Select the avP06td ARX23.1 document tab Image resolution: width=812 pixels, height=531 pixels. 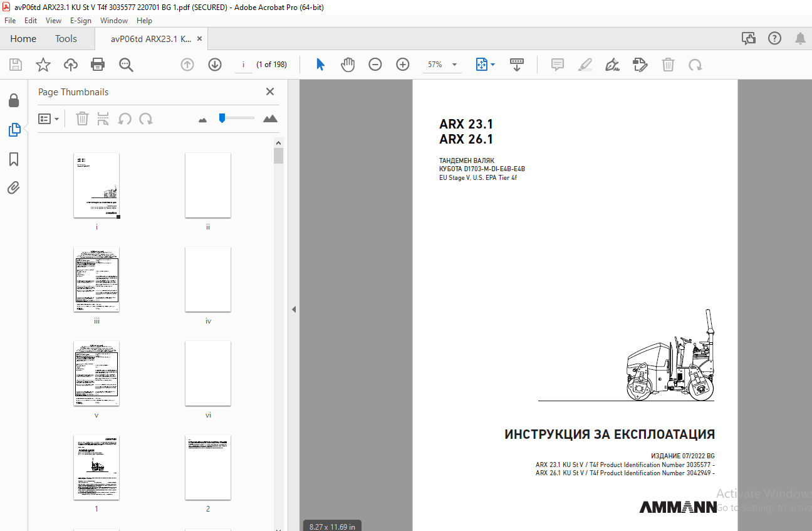click(x=150, y=39)
